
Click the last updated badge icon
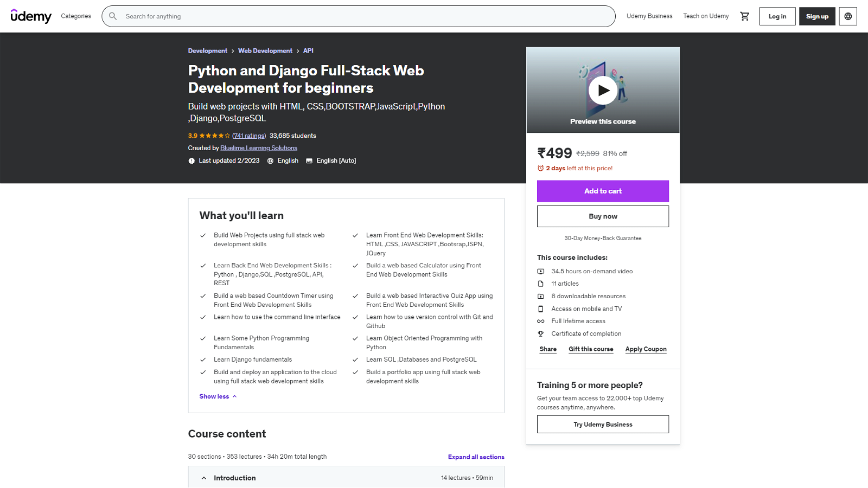(x=192, y=161)
